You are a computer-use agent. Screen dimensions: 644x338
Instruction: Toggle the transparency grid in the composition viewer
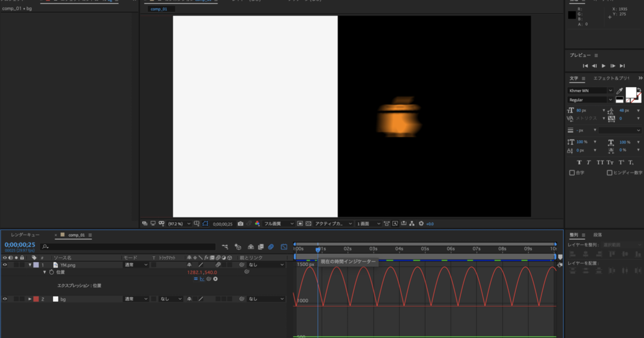[307, 224]
